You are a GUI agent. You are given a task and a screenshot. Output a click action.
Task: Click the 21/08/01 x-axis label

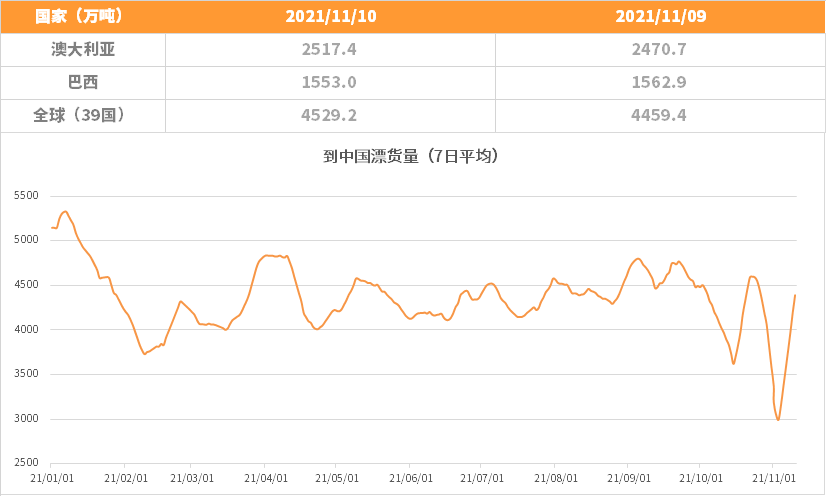click(x=556, y=478)
